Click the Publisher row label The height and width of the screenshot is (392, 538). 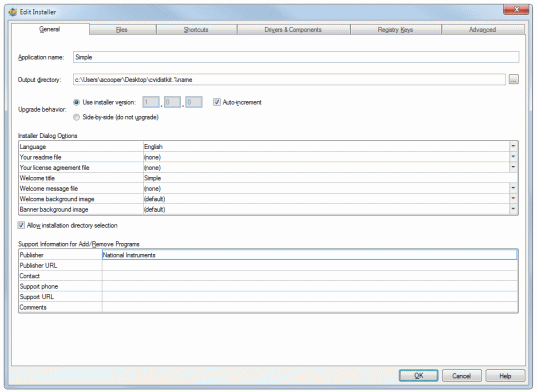tap(32, 255)
